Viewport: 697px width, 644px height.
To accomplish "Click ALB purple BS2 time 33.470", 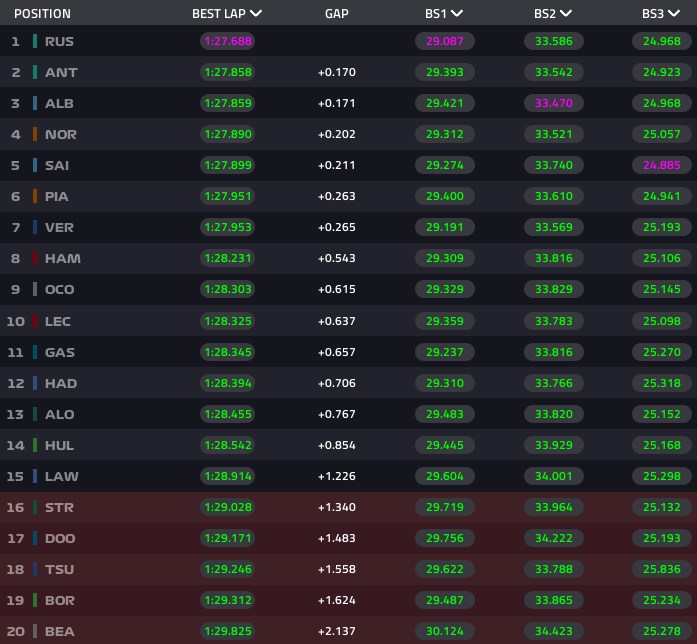I will point(553,103).
